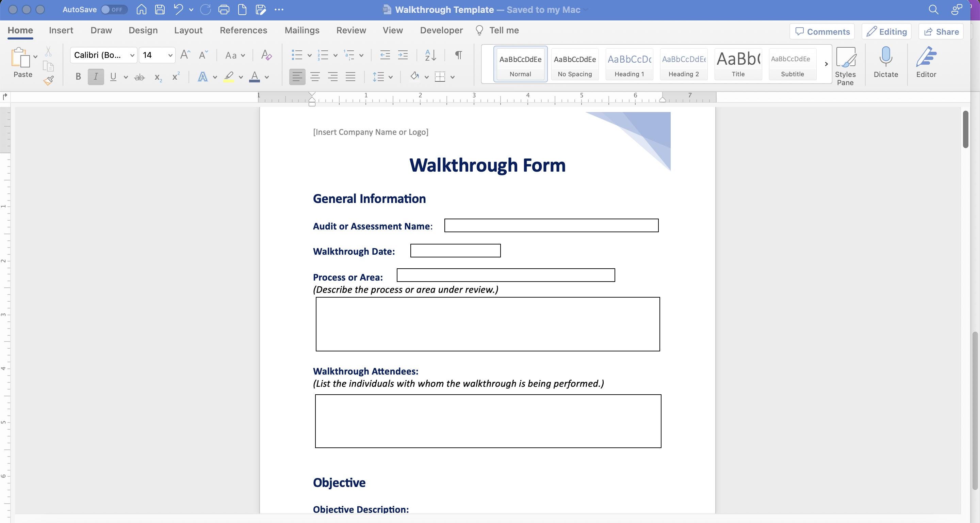Viewport: 980px width, 523px height.
Task: Increase the indent level
Action: tap(403, 55)
